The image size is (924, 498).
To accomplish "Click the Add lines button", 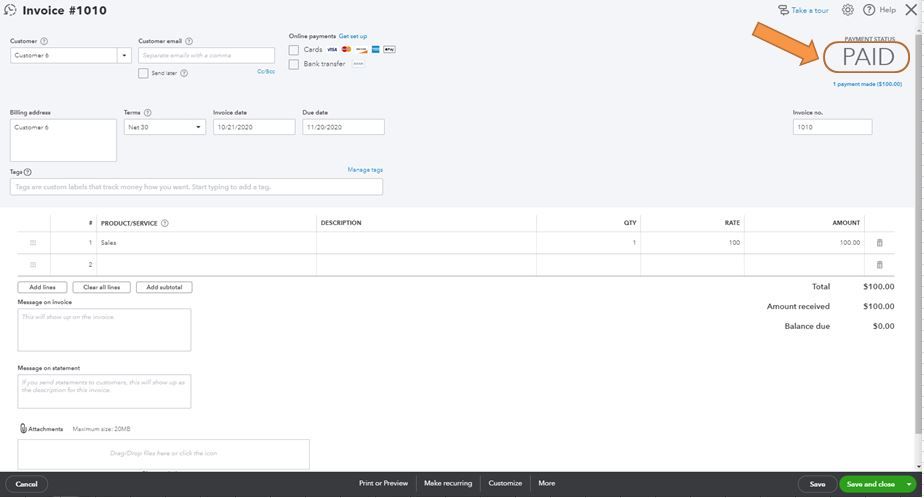I will click(x=42, y=288).
